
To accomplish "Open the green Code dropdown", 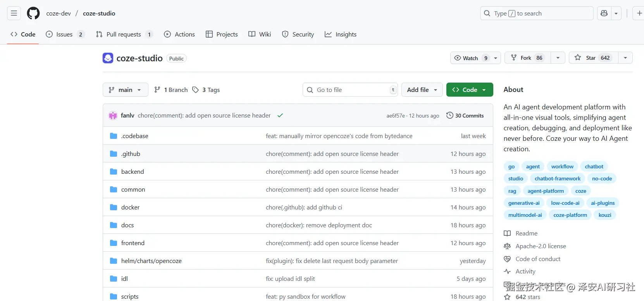I will pyautogui.click(x=470, y=90).
